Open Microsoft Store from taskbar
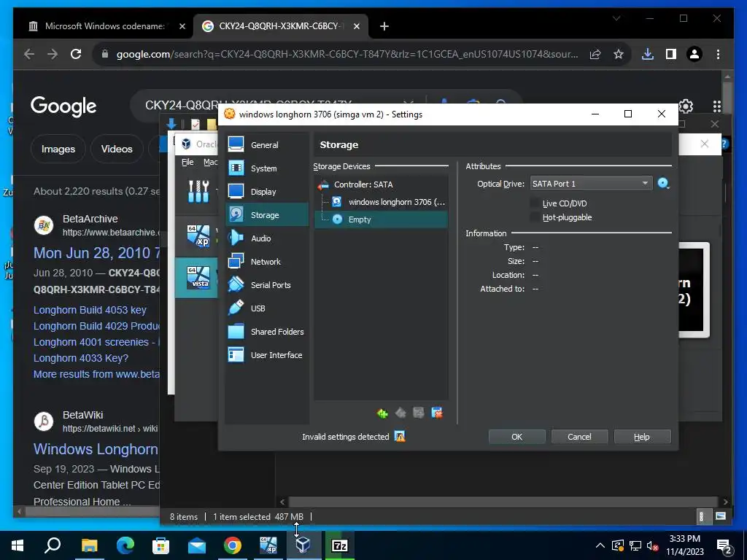The height and width of the screenshot is (560, 747). point(160,545)
